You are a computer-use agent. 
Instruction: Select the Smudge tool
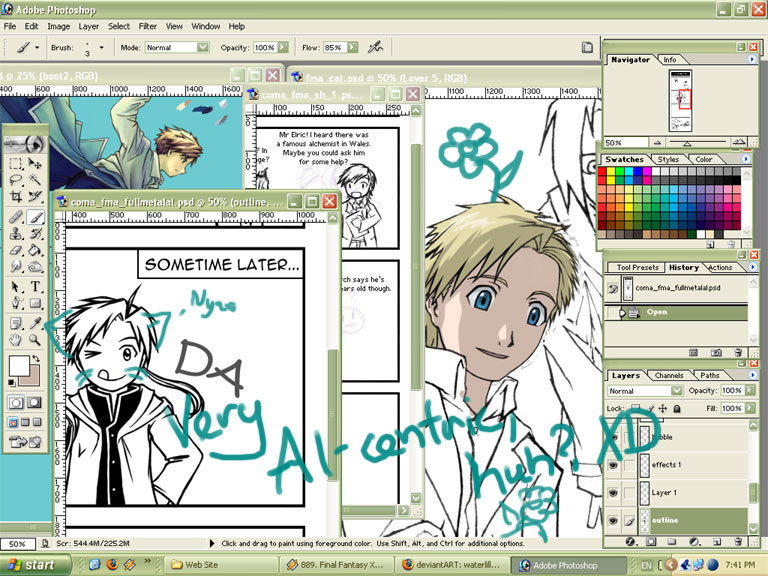(x=16, y=267)
